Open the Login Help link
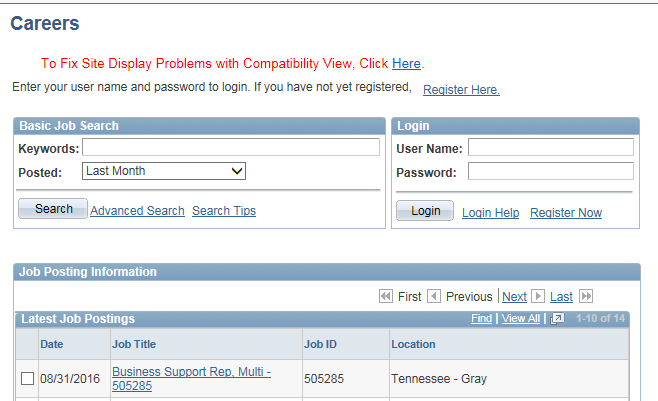Image resolution: width=658 pixels, height=401 pixels. [x=490, y=213]
